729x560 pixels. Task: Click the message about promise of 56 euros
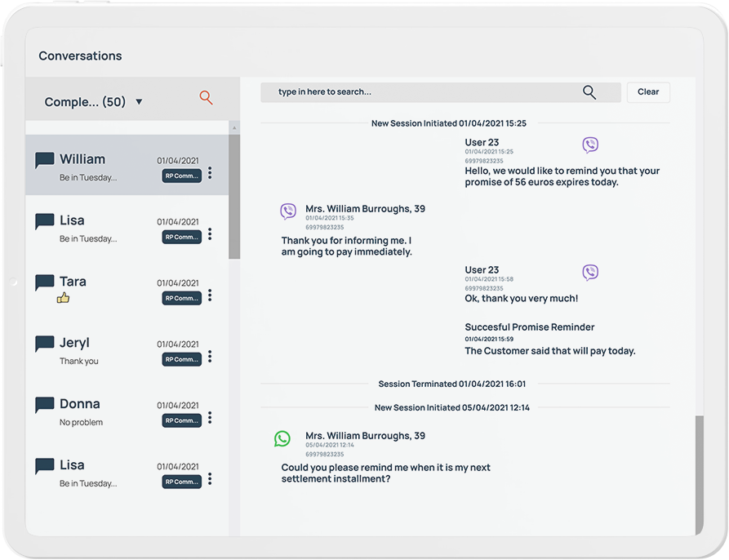coord(562,176)
